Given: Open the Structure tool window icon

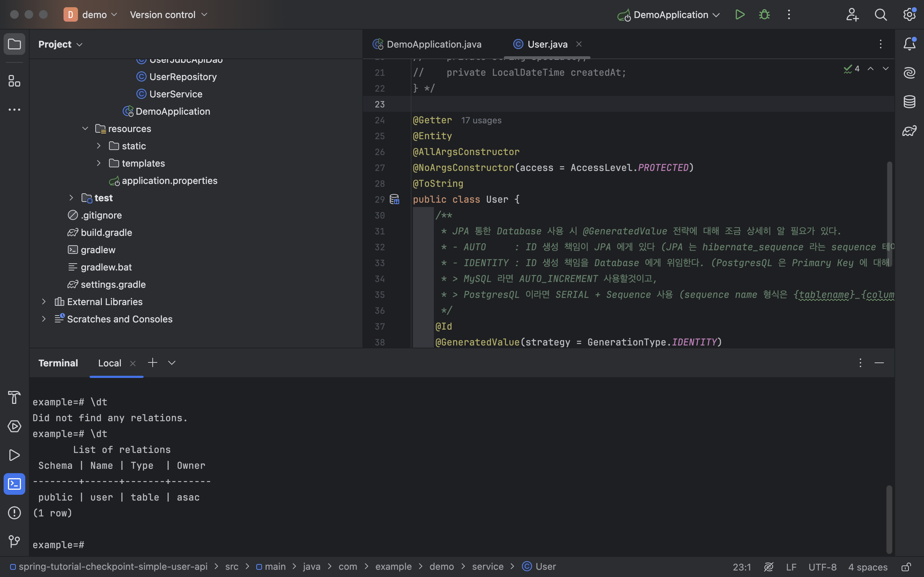Looking at the screenshot, I should (x=14, y=81).
